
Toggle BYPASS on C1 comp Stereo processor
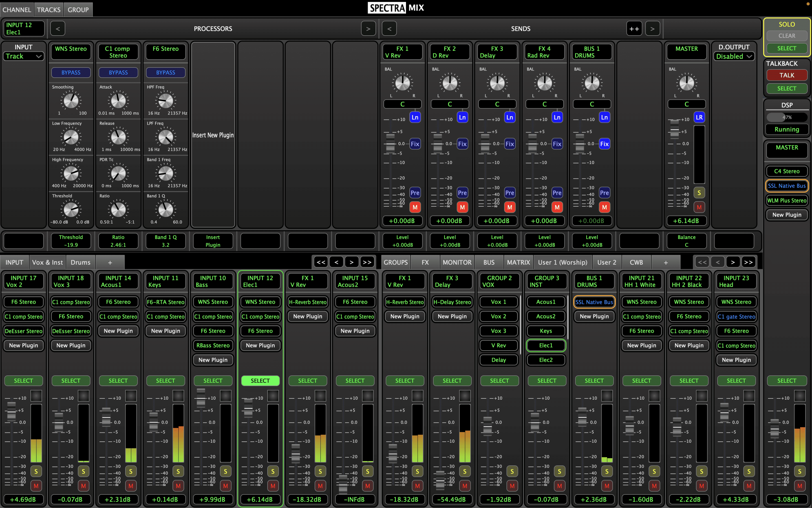click(118, 73)
